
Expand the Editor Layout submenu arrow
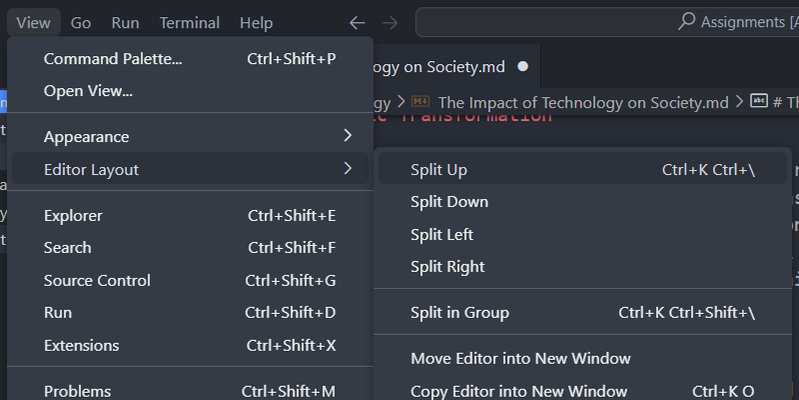(347, 169)
